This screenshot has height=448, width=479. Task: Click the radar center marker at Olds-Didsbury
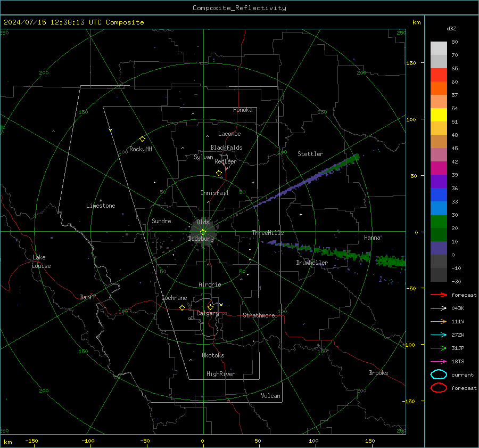pyautogui.click(x=203, y=232)
